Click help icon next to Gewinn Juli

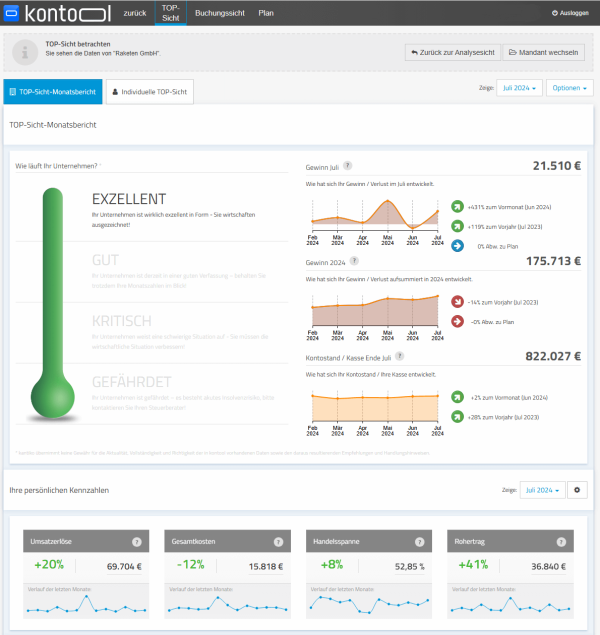point(347,166)
